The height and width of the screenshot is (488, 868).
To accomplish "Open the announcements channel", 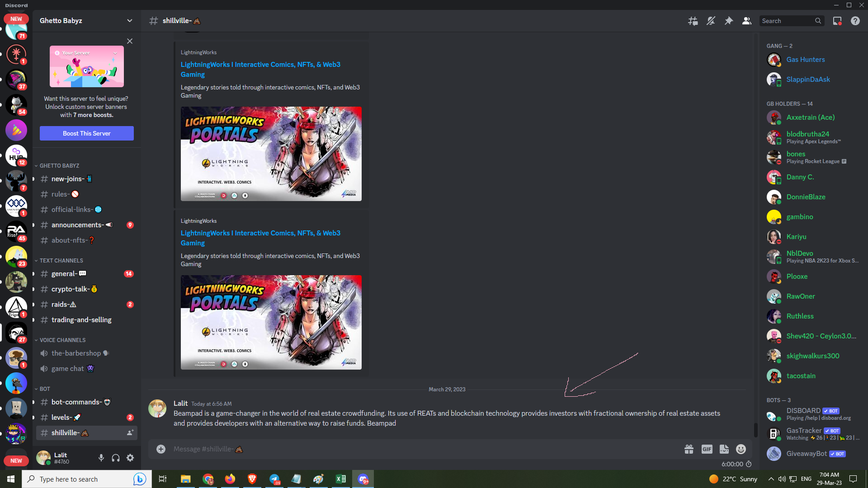I will click(87, 225).
